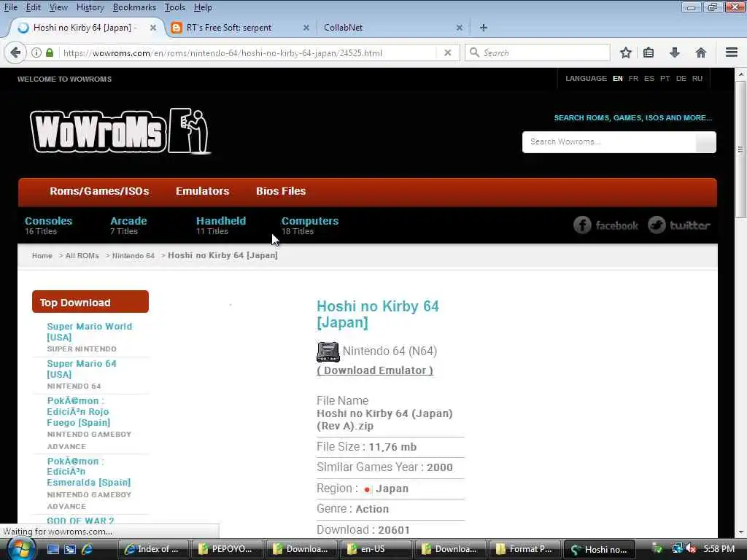Bookmark this page with the star icon
The height and width of the screenshot is (560, 747).
click(x=625, y=52)
